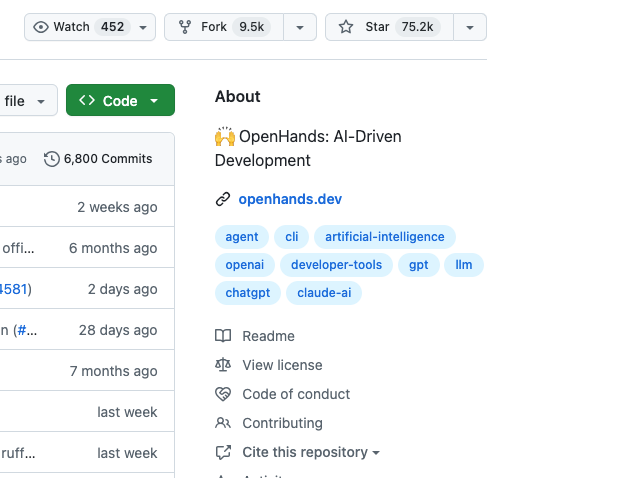The height and width of the screenshot is (478, 626).
Task: Open the View license link
Action: 282,365
